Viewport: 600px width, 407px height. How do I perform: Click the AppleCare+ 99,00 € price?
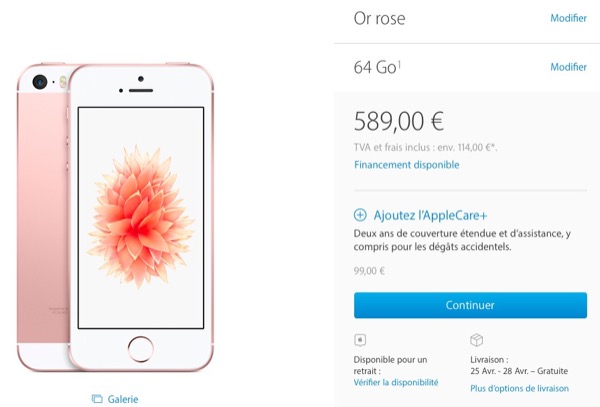coord(369,271)
